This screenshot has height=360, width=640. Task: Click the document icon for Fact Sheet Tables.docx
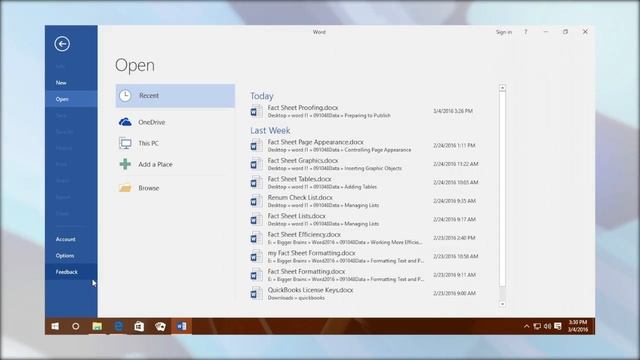256,182
